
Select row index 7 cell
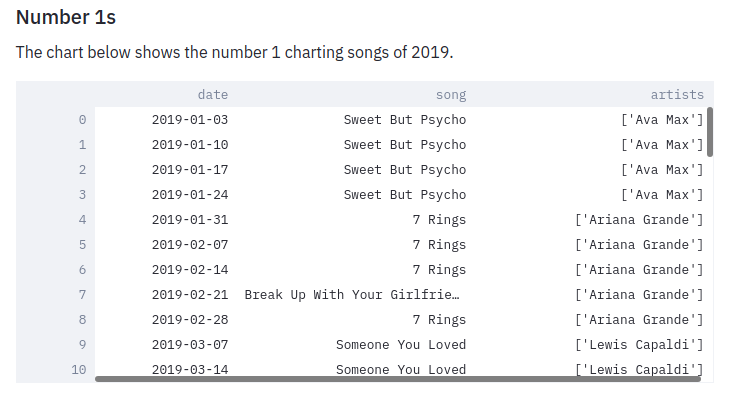pyautogui.click(x=56, y=295)
